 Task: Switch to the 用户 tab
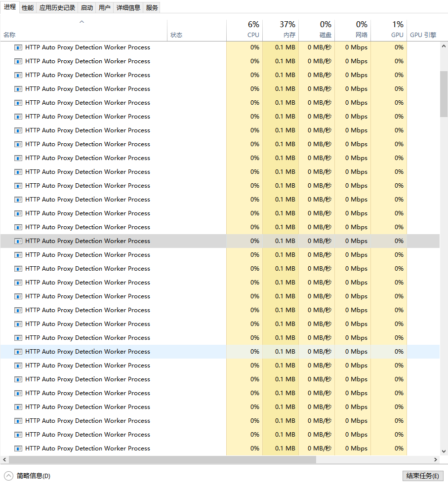click(104, 7)
